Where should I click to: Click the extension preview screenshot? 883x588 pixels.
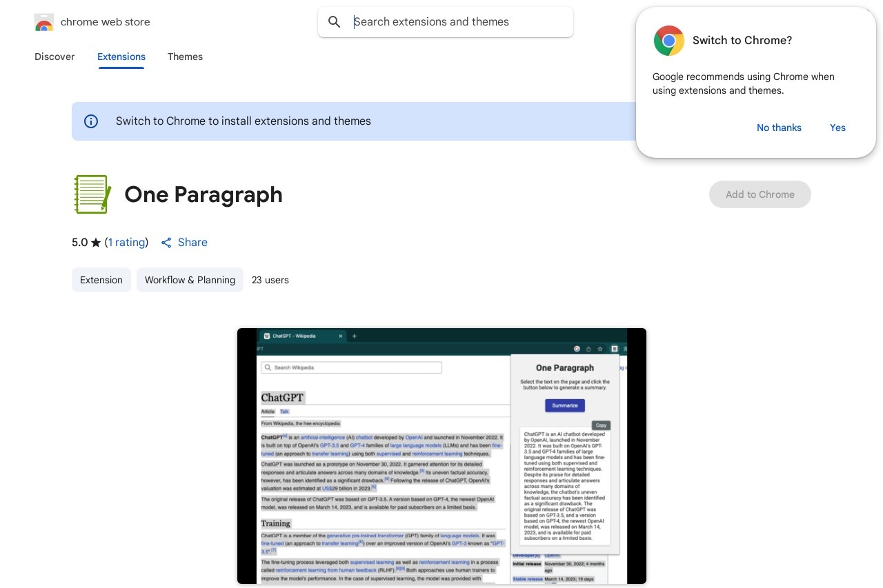tap(441, 456)
